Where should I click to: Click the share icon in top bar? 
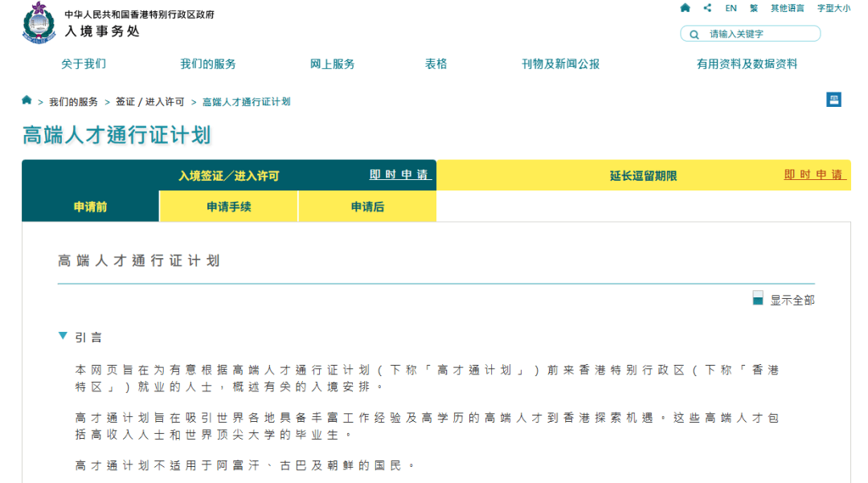pos(707,8)
